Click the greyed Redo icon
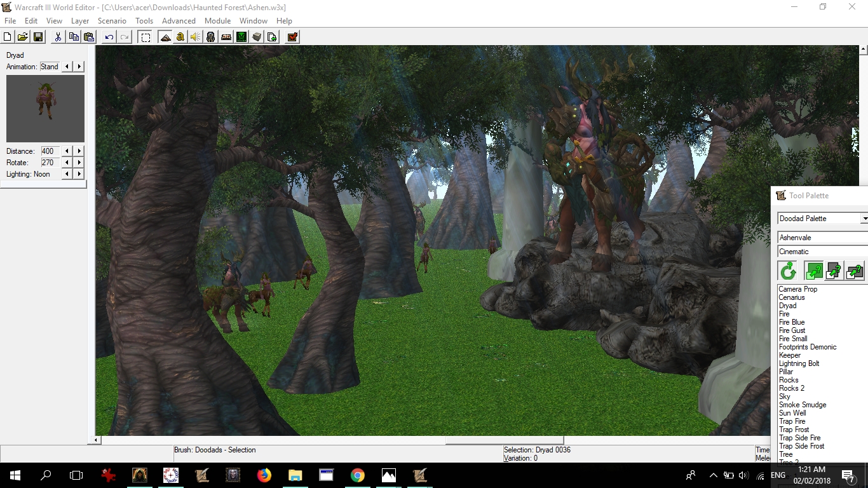The image size is (868, 488). pyautogui.click(x=125, y=37)
